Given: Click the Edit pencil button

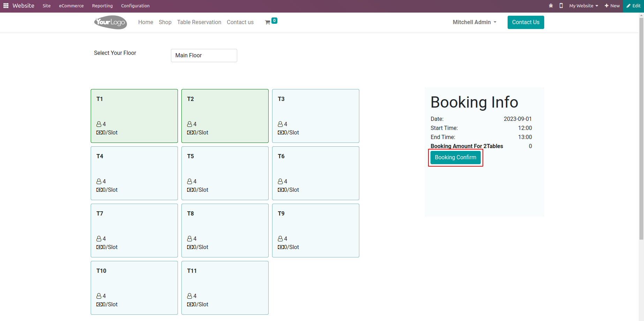Looking at the screenshot, I should pyautogui.click(x=634, y=6).
